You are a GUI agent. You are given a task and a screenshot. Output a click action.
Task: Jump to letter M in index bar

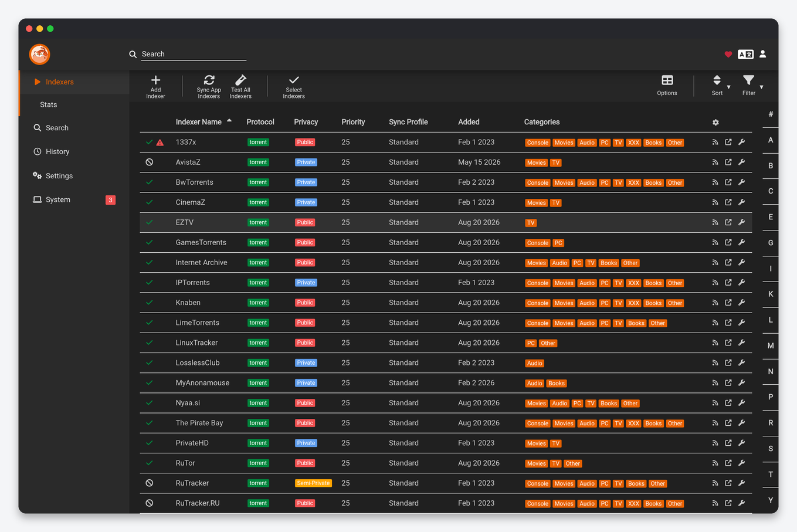point(771,346)
